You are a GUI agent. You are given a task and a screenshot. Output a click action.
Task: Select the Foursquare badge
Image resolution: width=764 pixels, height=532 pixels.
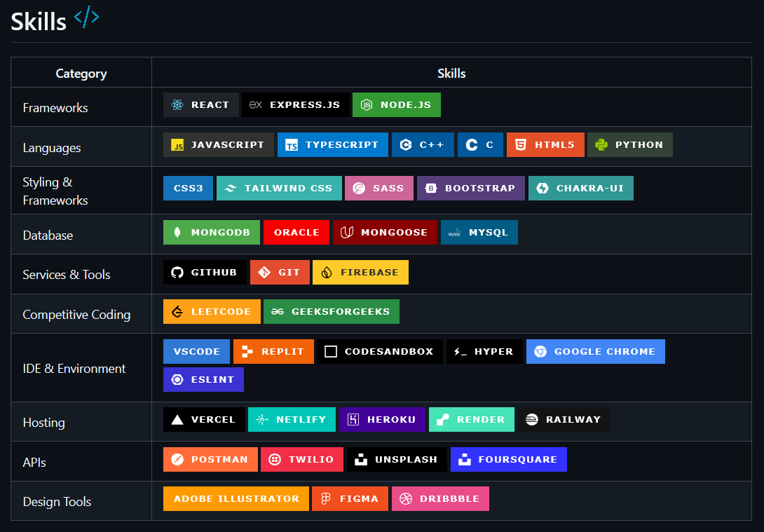coord(509,459)
